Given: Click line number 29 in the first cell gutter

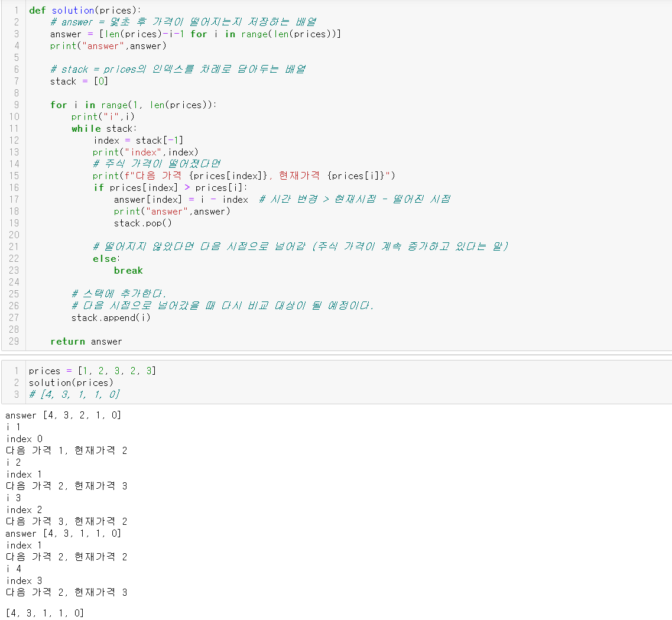Looking at the screenshot, I should coord(14,342).
